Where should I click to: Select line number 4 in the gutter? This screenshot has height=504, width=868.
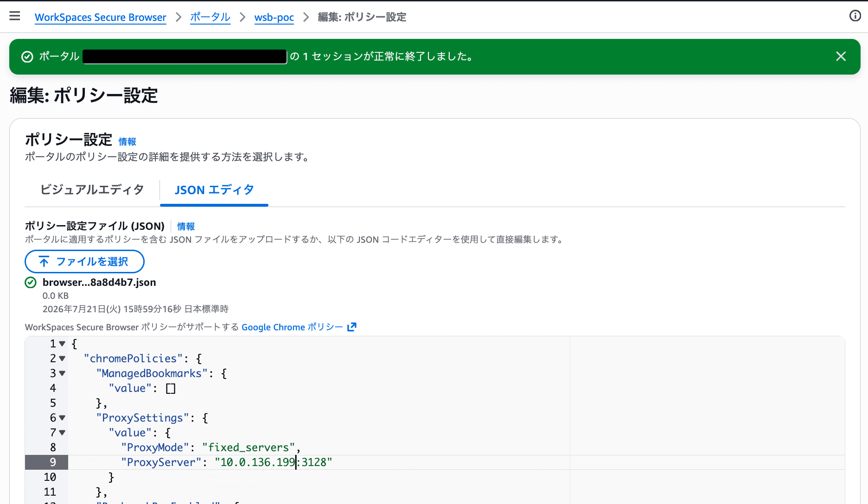53,388
